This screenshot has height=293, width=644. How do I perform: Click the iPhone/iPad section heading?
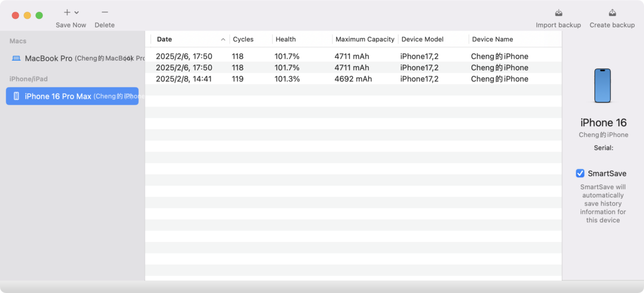tap(28, 79)
